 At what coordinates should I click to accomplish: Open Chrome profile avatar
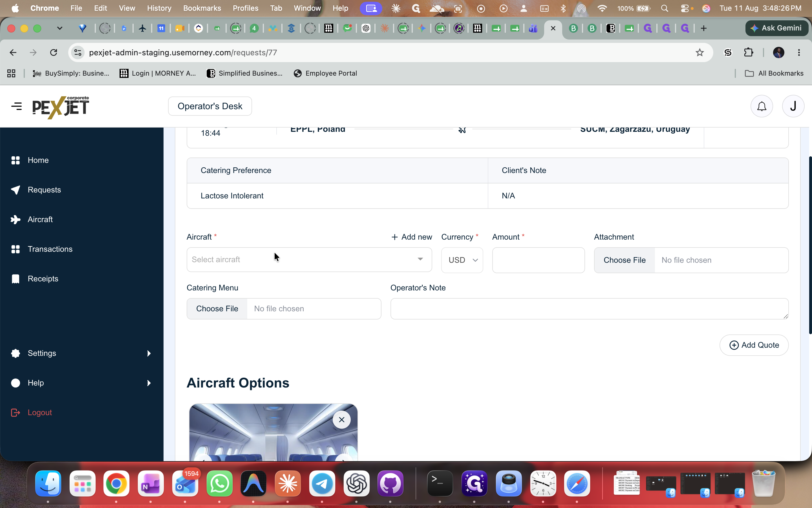point(778,52)
